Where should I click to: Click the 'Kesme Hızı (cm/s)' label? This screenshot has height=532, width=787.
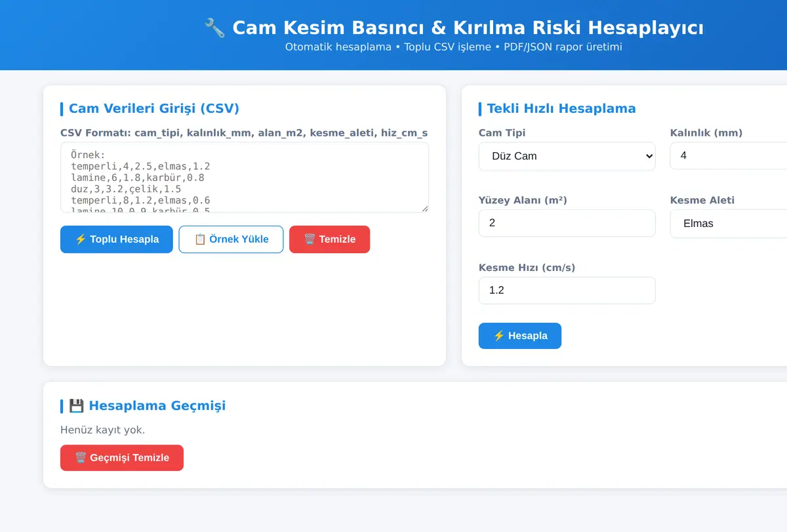(527, 268)
